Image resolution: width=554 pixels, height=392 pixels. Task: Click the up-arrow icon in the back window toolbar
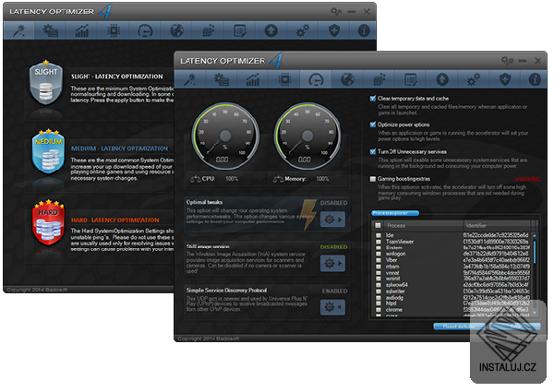tap(271, 30)
